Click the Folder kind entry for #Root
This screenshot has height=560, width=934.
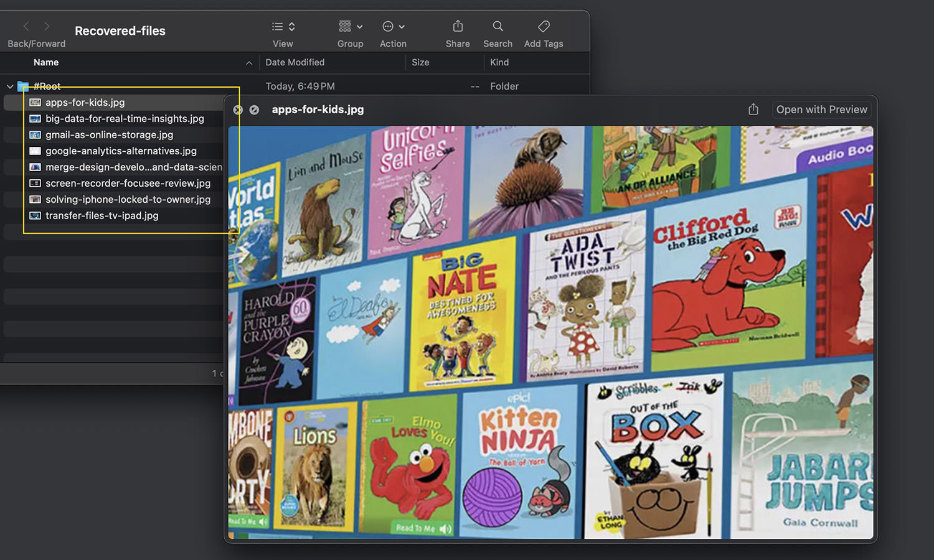504,86
